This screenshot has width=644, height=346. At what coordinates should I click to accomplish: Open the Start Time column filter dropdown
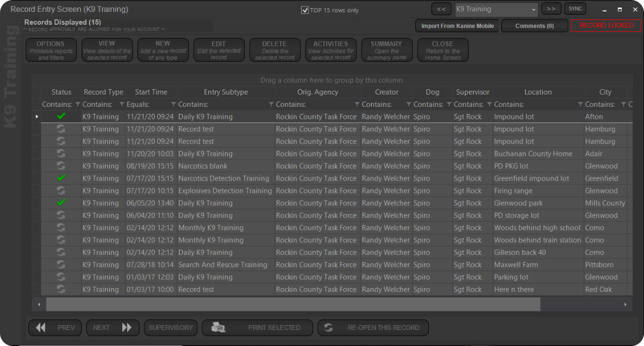(x=173, y=104)
